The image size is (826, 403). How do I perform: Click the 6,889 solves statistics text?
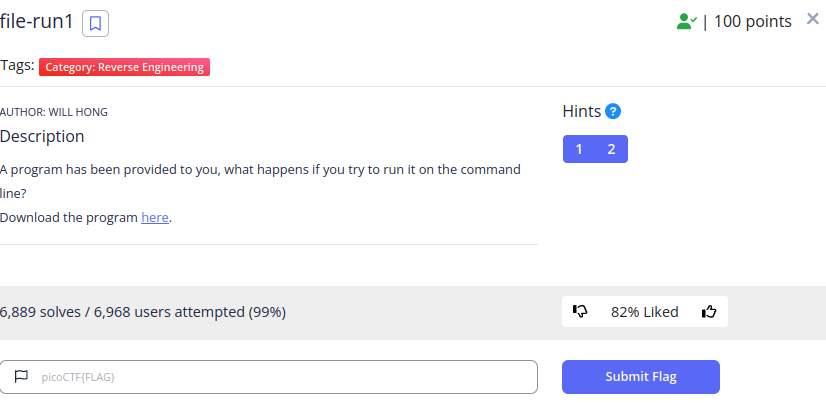143,312
